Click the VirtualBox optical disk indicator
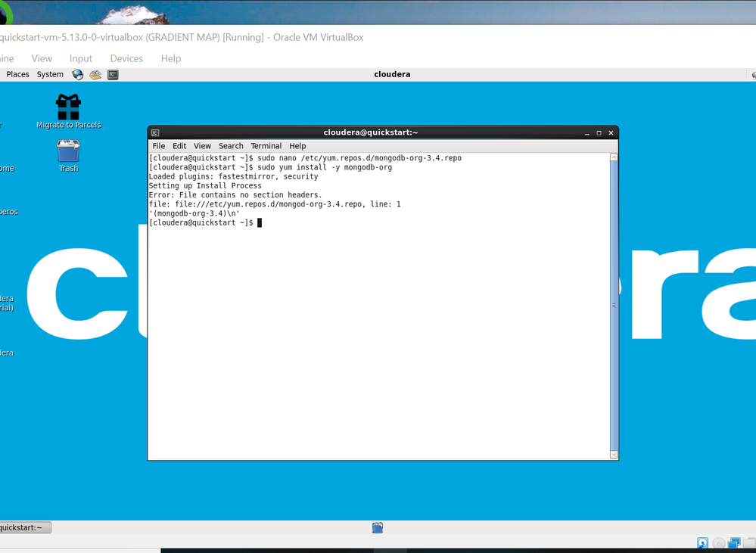This screenshot has height=553, width=756. [x=718, y=543]
